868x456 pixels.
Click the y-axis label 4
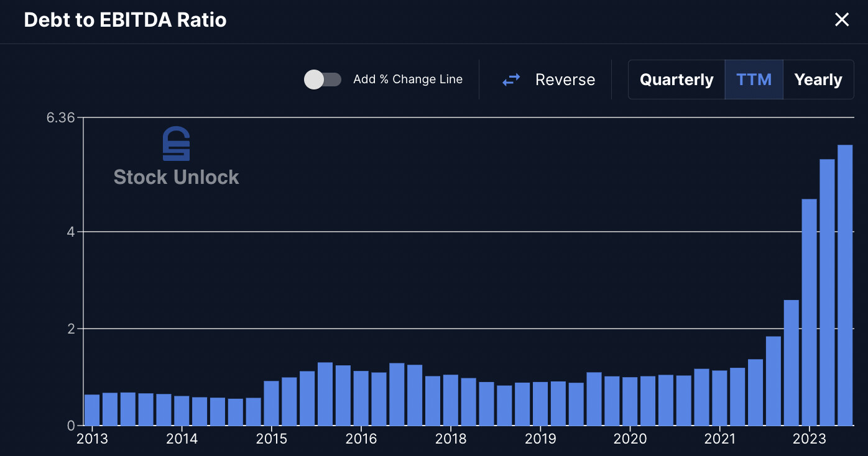tap(70, 232)
